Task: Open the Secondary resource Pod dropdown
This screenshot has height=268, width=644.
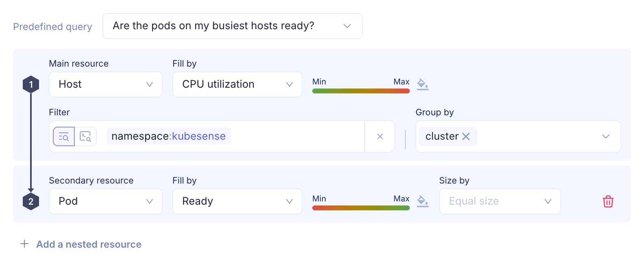Action: (x=106, y=201)
